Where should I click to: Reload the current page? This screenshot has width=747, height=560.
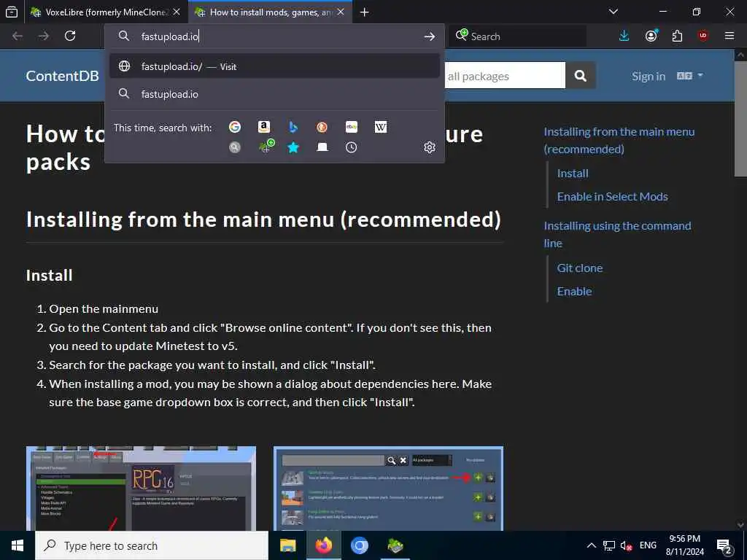[x=70, y=36]
